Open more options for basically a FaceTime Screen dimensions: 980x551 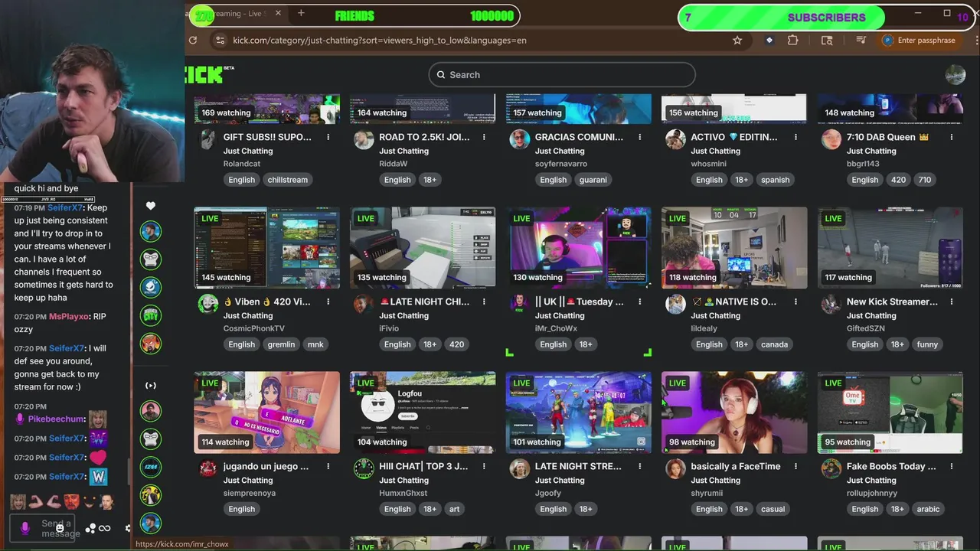click(x=795, y=466)
